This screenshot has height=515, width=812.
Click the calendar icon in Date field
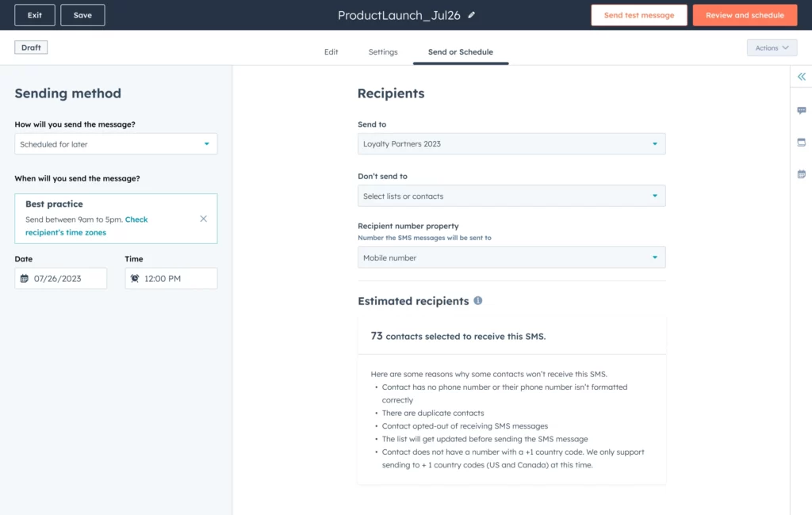coord(25,279)
